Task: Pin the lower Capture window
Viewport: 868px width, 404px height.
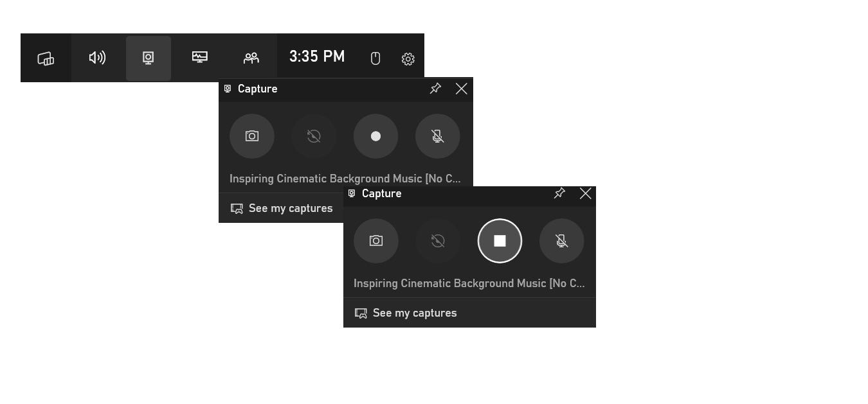Action: pyautogui.click(x=559, y=193)
